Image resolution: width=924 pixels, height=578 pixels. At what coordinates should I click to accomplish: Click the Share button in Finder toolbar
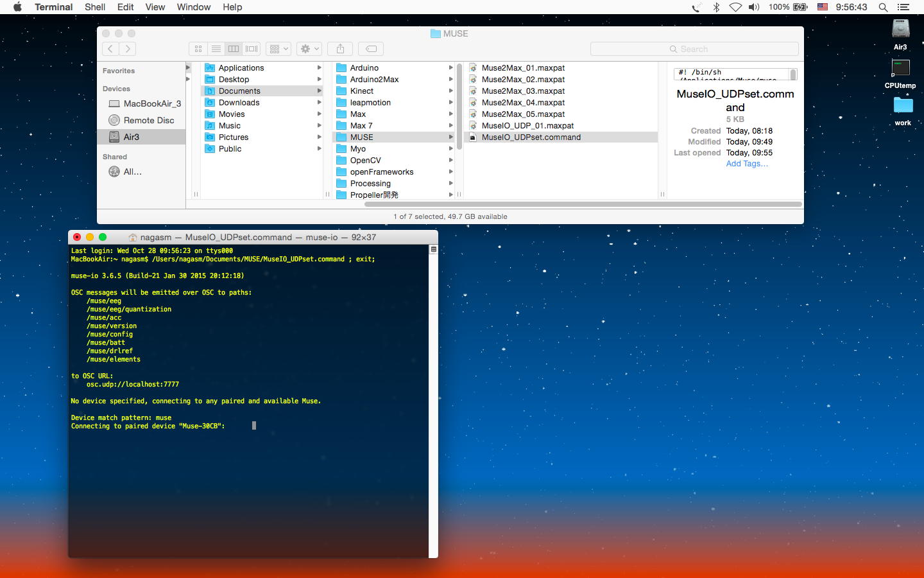point(340,49)
